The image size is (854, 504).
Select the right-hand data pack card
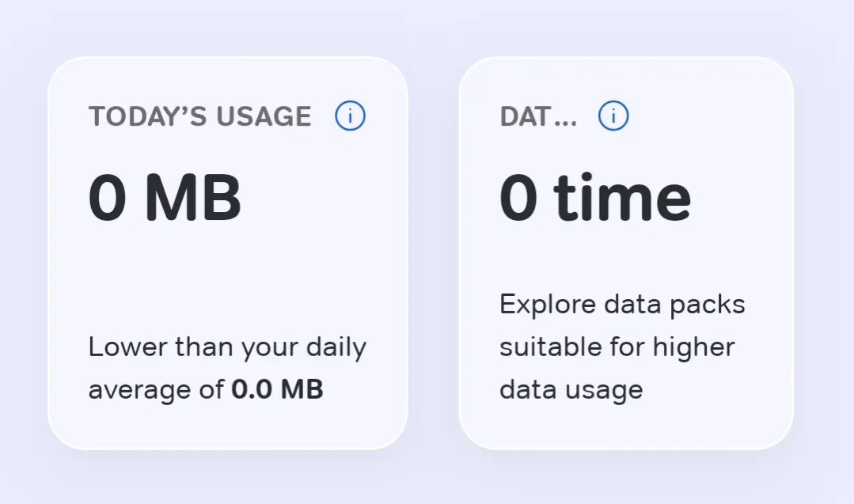click(x=628, y=253)
